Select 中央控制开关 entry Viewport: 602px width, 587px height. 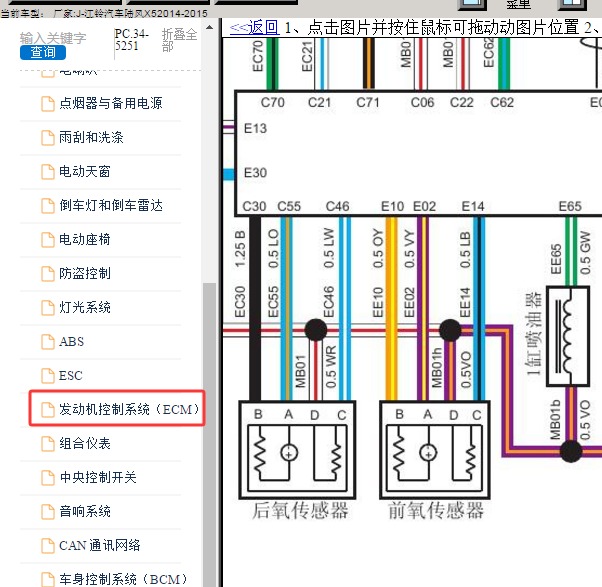tap(98, 477)
